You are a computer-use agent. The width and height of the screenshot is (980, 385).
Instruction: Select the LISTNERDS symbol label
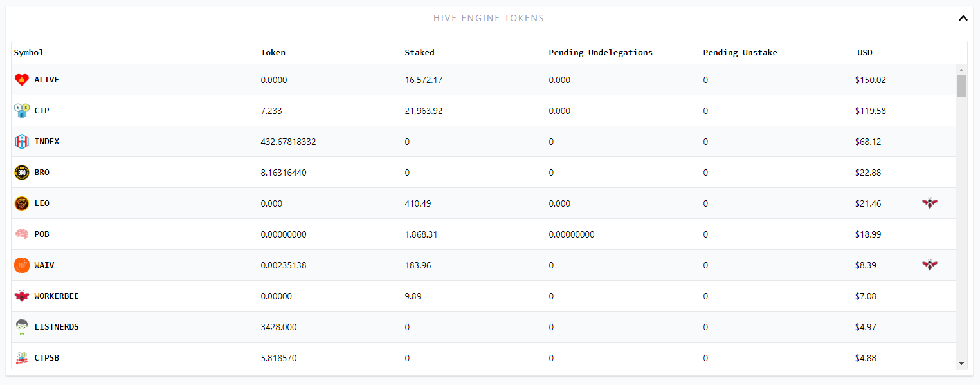[x=57, y=327]
